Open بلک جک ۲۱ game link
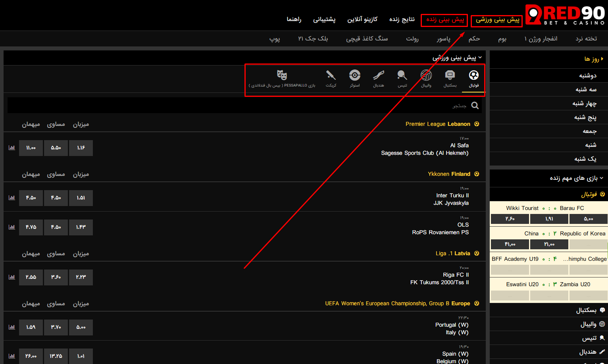The width and height of the screenshot is (608, 364). [313, 39]
